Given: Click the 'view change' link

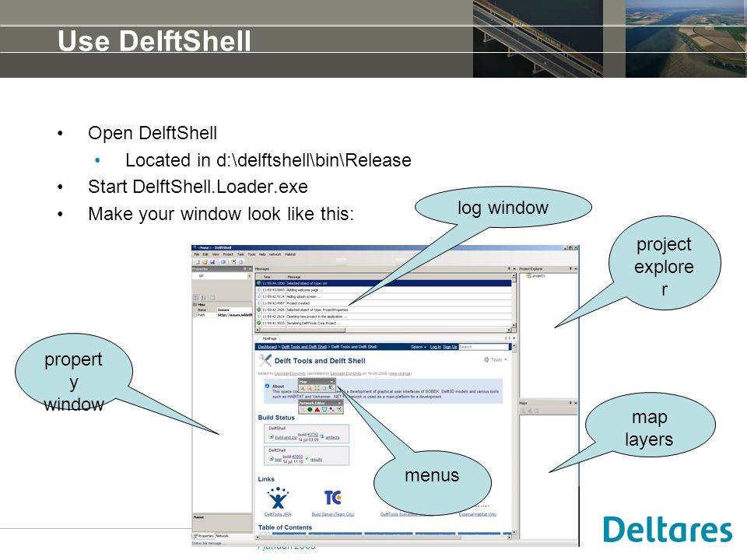Looking at the screenshot, I should pyautogui.click(x=400, y=373).
